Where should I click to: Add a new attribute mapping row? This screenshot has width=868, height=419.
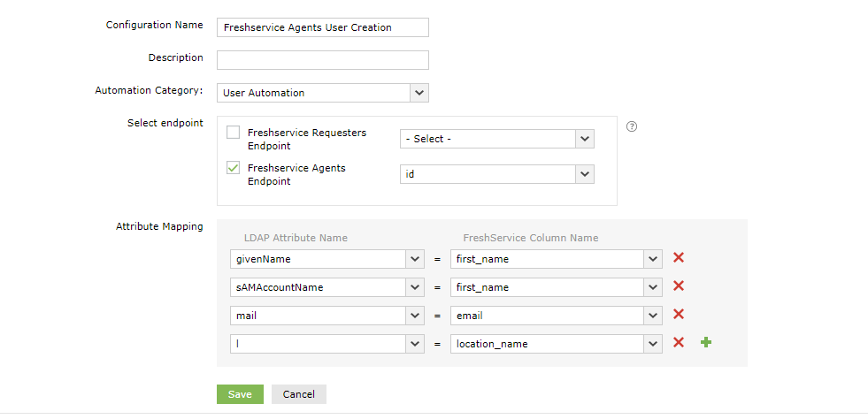click(706, 343)
